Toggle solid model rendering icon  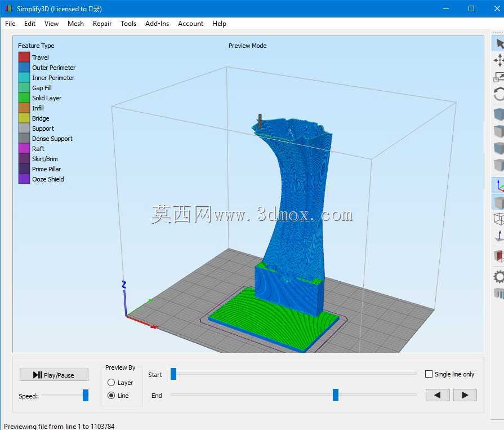499,203
